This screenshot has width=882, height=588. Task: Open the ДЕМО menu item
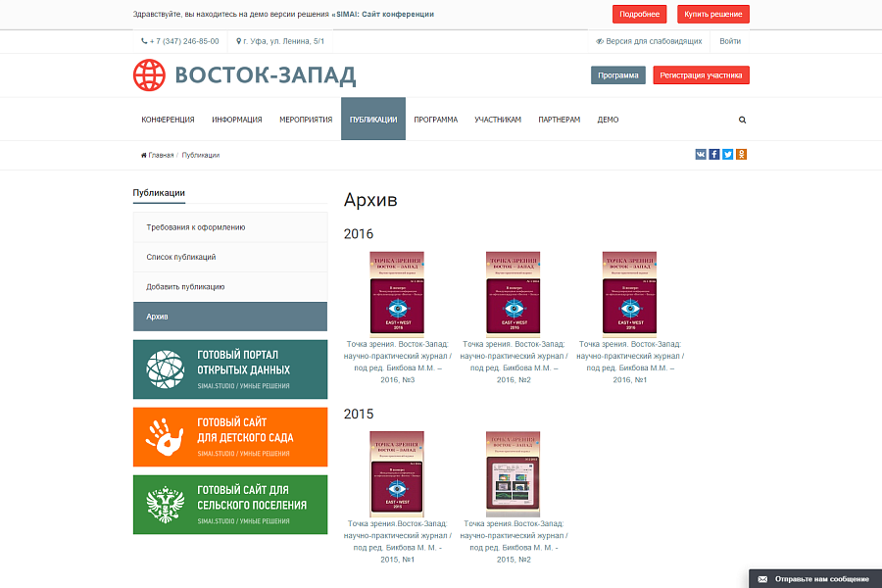point(607,119)
